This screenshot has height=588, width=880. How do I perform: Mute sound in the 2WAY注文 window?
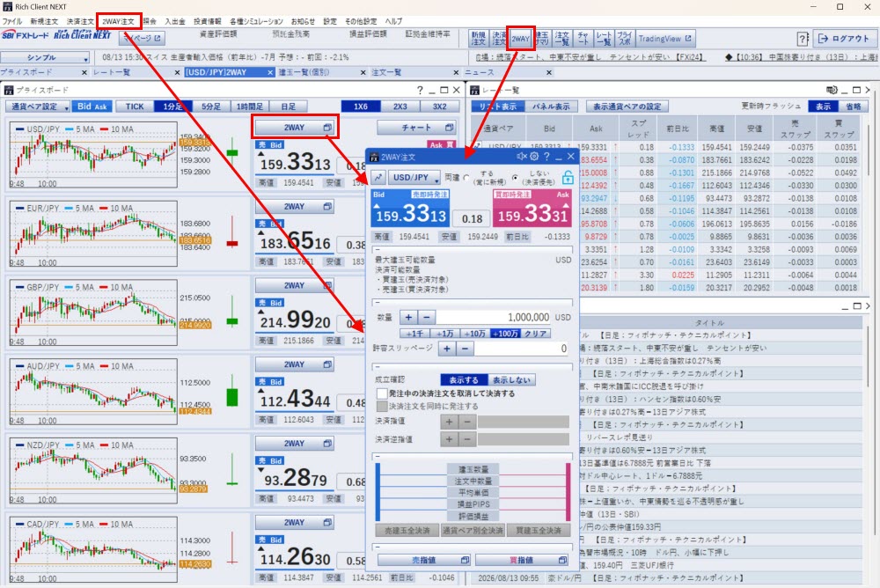[521, 157]
